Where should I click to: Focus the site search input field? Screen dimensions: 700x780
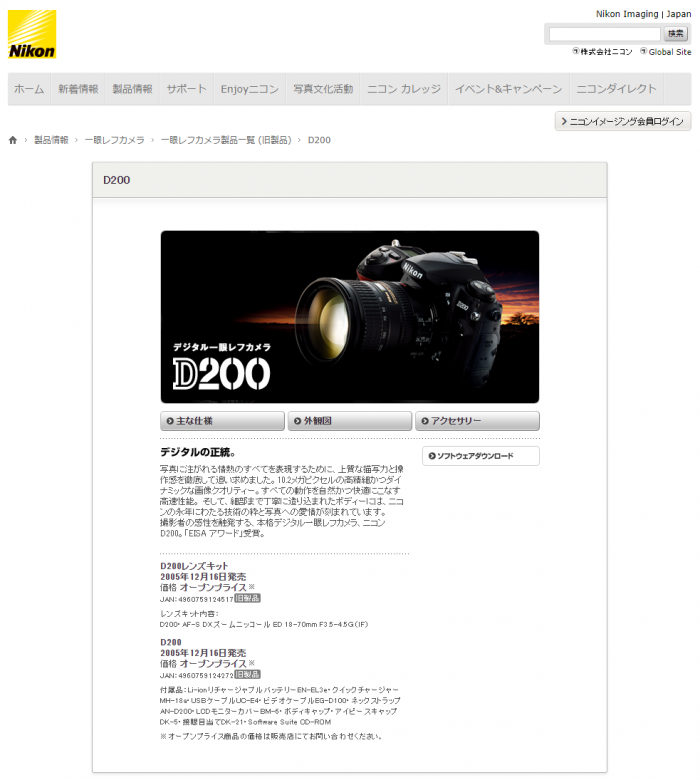click(604, 34)
